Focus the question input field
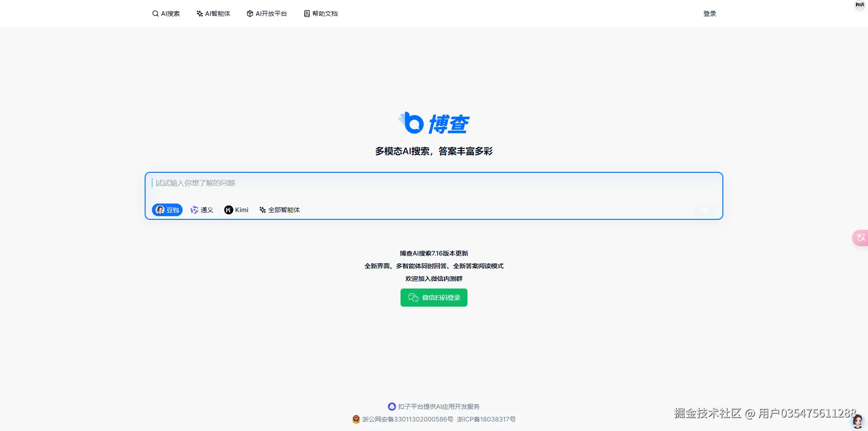868x431 pixels. pos(434,183)
